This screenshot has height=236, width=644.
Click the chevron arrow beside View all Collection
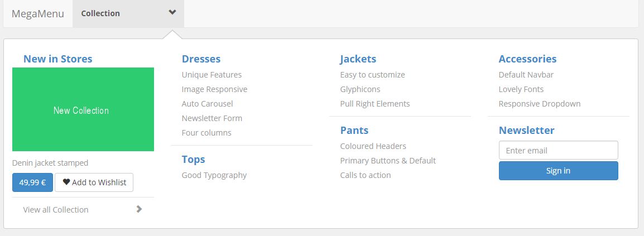(x=139, y=209)
